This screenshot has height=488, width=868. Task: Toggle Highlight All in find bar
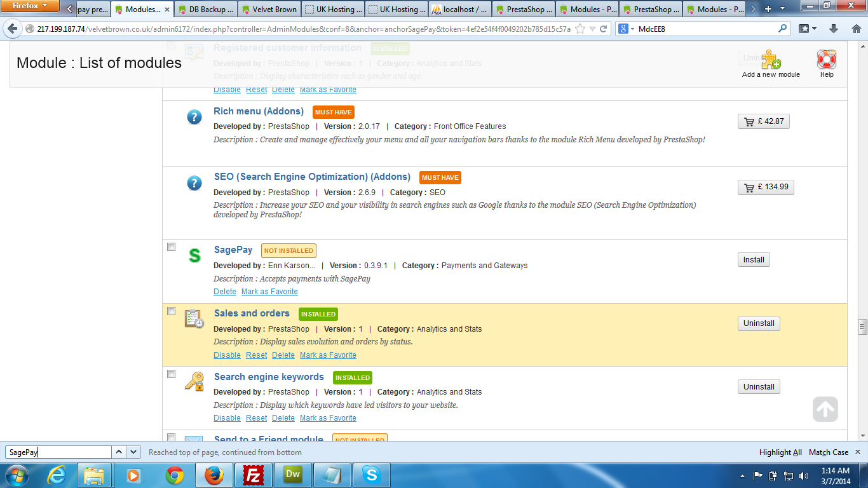(x=780, y=452)
